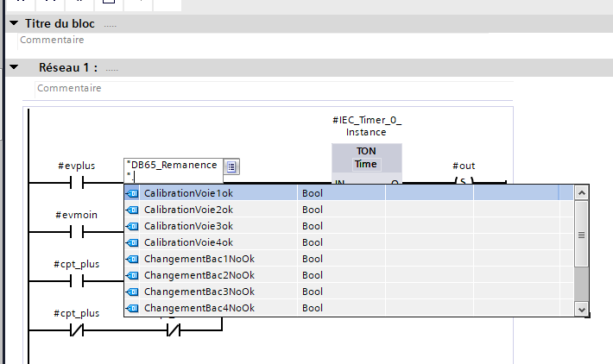Click the DB65_Remanence operand input field
This screenshot has width=613, height=364.
(x=175, y=164)
